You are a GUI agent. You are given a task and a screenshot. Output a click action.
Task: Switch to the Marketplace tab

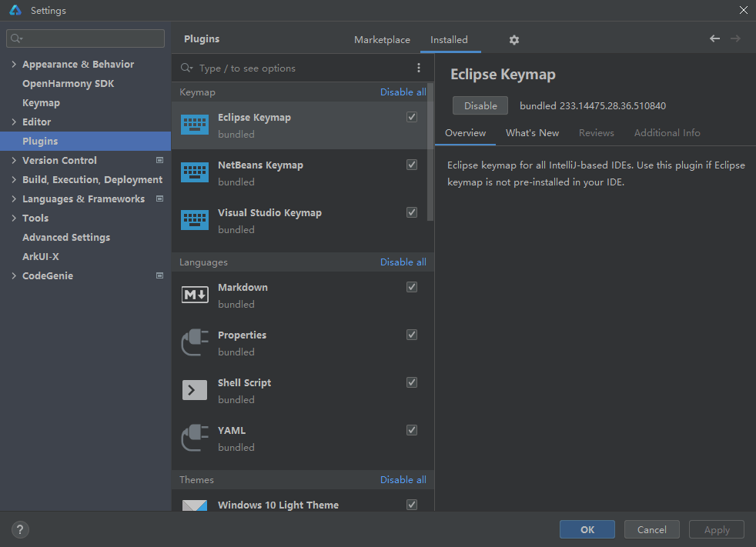(x=382, y=40)
